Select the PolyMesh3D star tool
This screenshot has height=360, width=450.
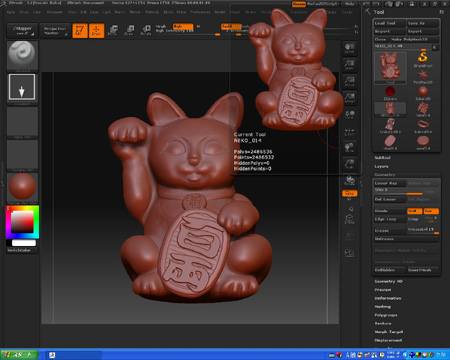pyautogui.click(x=423, y=76)
